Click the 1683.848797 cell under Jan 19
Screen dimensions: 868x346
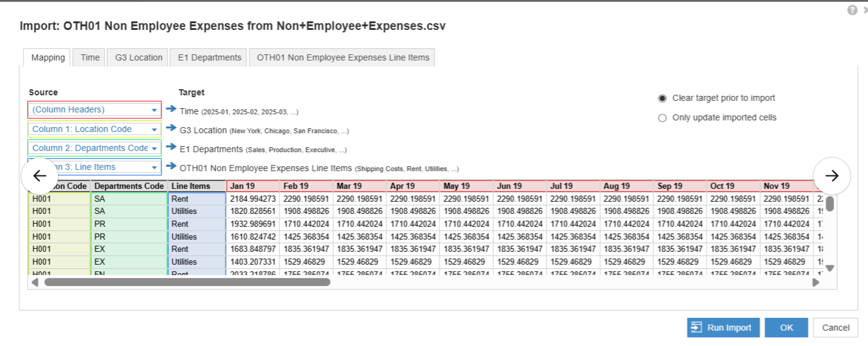[253, 249]
